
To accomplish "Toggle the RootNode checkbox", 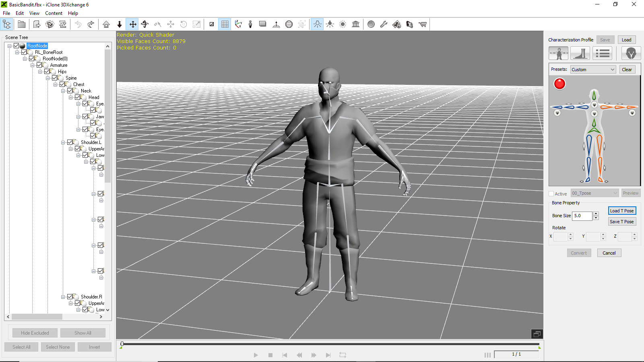I will click(x=17, y=46).
